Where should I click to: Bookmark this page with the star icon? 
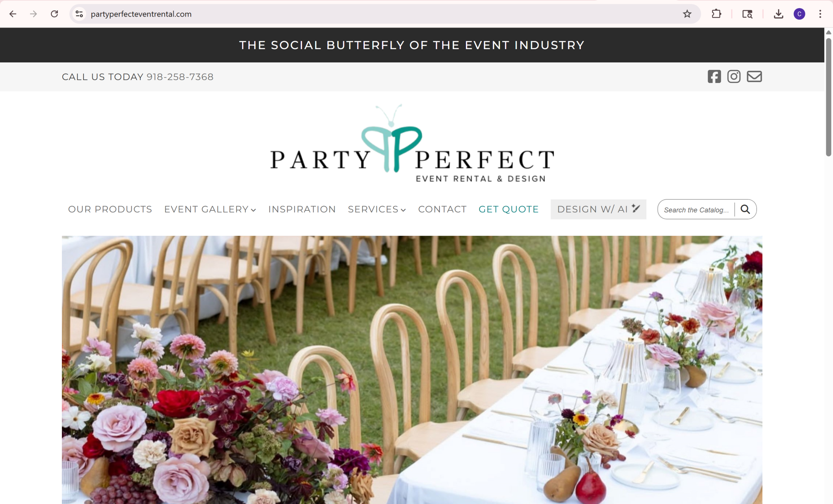[x=687, y=14]
